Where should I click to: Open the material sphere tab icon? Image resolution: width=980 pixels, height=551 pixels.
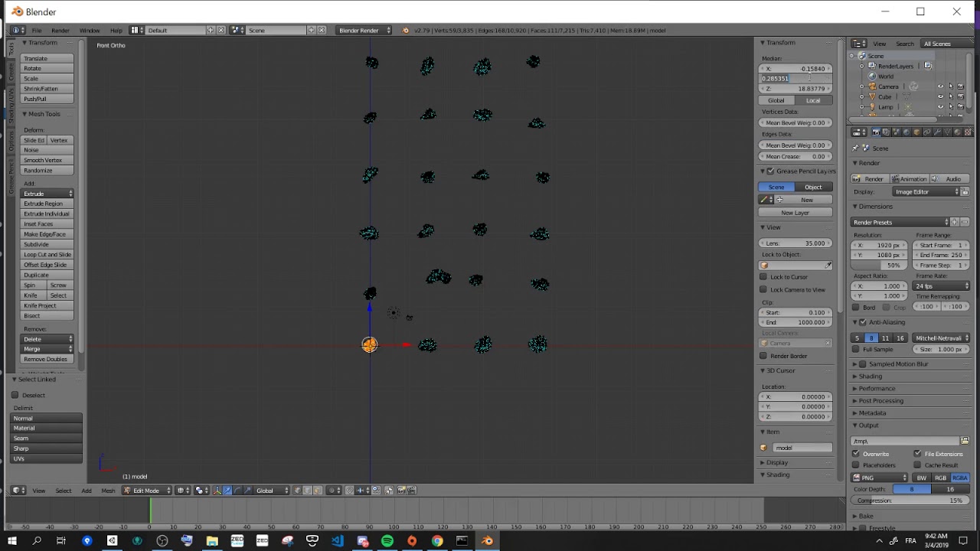957,132
